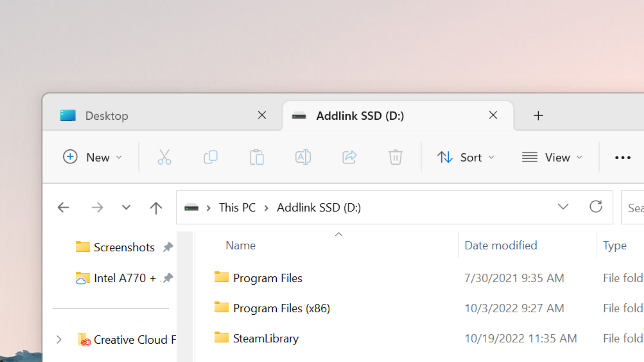Click the back navigation arrow
The width and height of the screenshot is (644, 362).
pyautogui.click(x=63, y=207)
